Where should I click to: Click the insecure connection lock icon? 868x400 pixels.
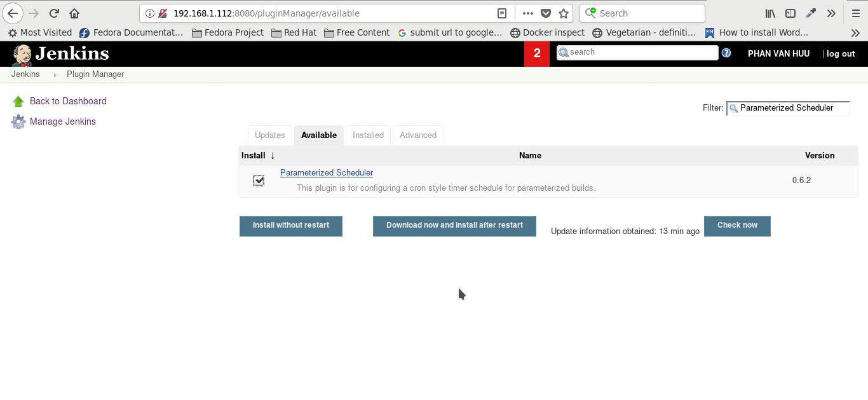[x=163, y=13]
